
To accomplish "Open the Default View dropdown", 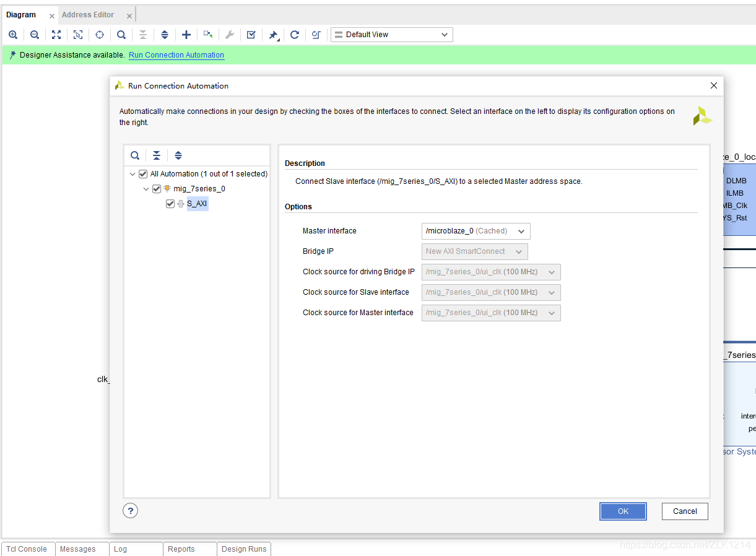I will pyautogui.click(x=392, y=35).
